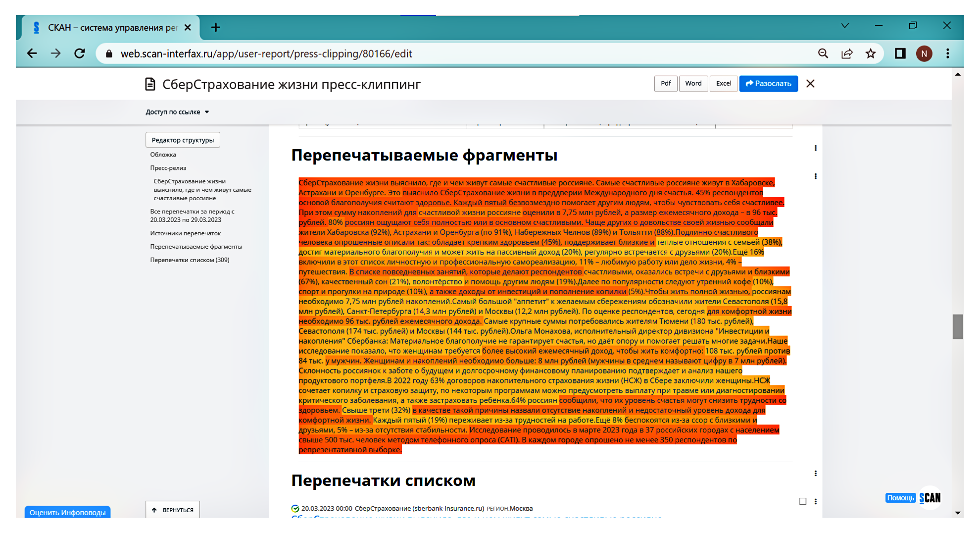Expand the Доступ по ссылке dropdown
The image size is (980, 535).
(x=176, y=111)
